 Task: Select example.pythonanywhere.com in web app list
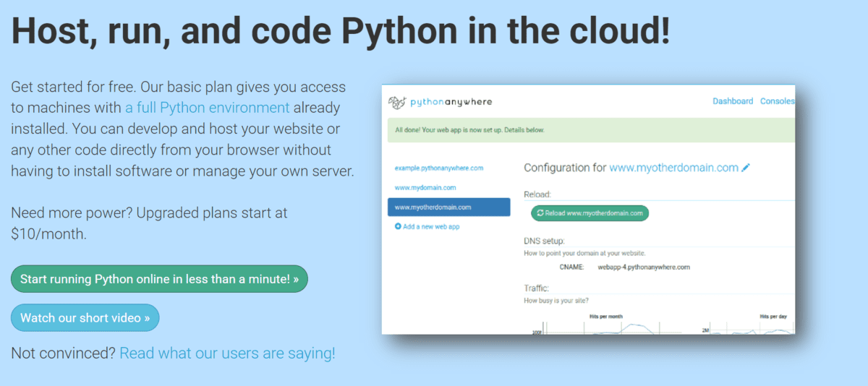(439, 168)
